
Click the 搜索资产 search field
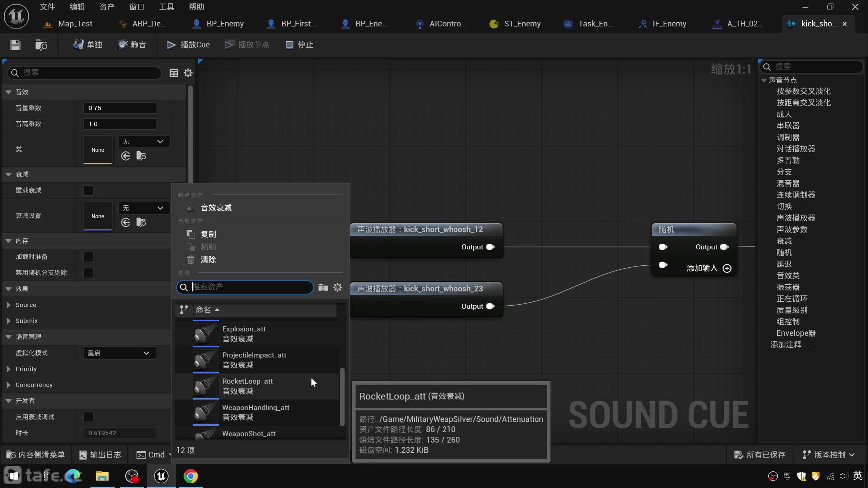(x=245, y=287)
